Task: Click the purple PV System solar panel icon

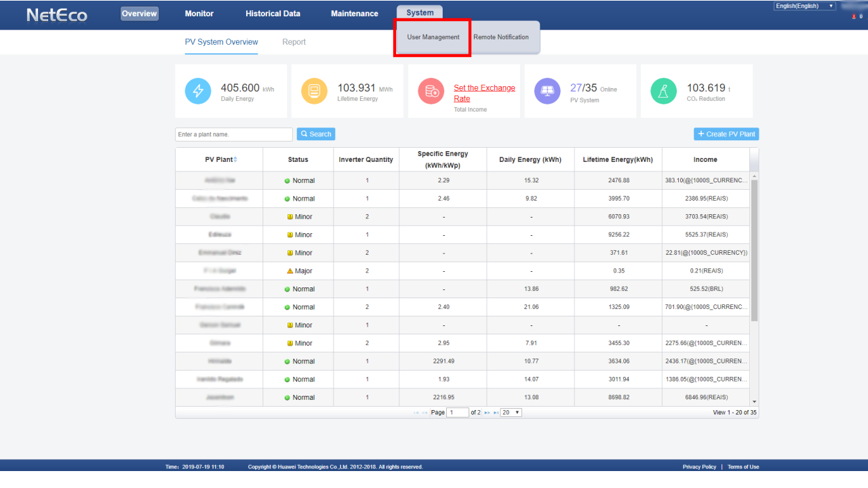Action: point(547,91)
